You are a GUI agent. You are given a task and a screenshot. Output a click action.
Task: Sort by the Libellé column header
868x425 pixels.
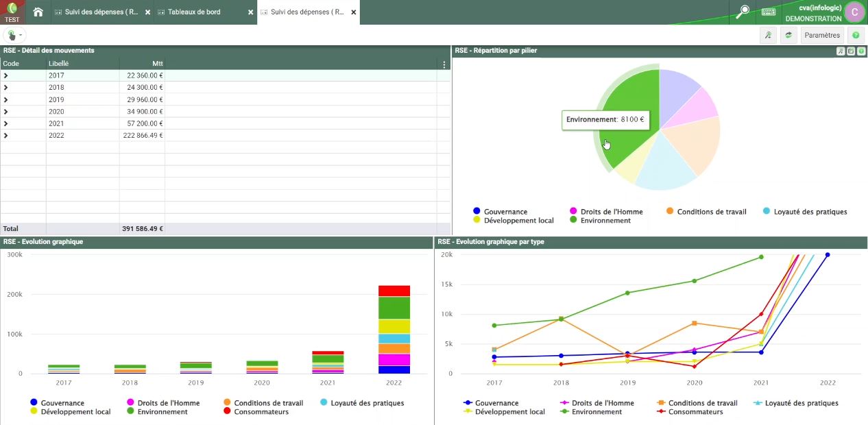tap(83, 64)
